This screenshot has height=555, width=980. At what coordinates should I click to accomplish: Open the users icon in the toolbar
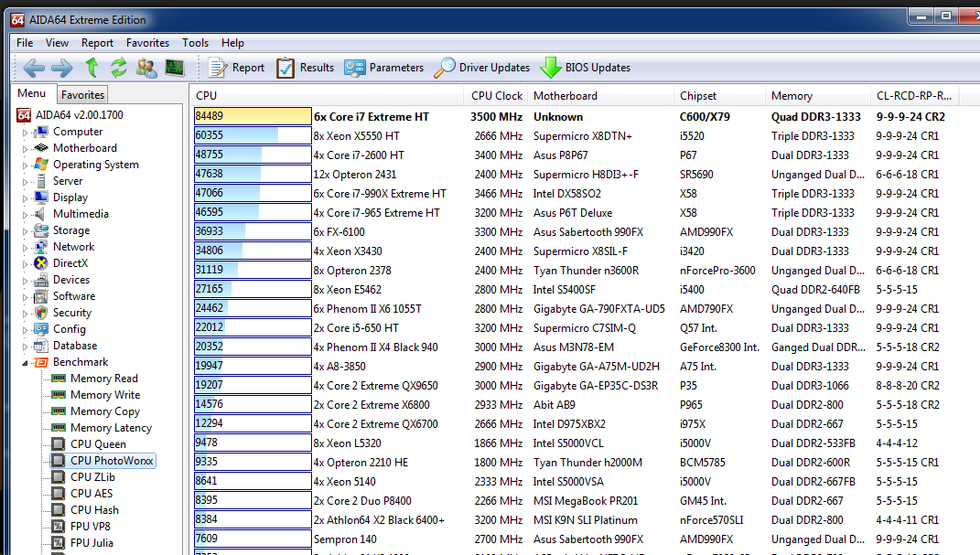[146, 68]
